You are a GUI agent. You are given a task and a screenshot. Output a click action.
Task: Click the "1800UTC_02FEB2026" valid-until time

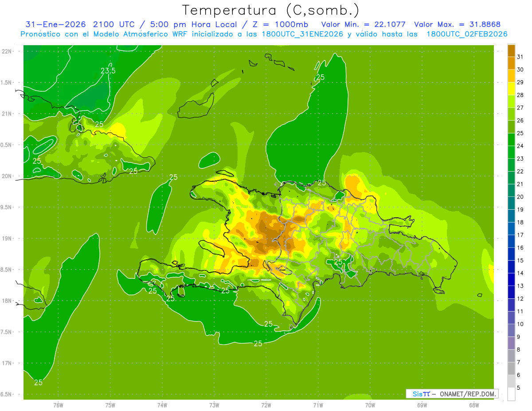point(467,34)
